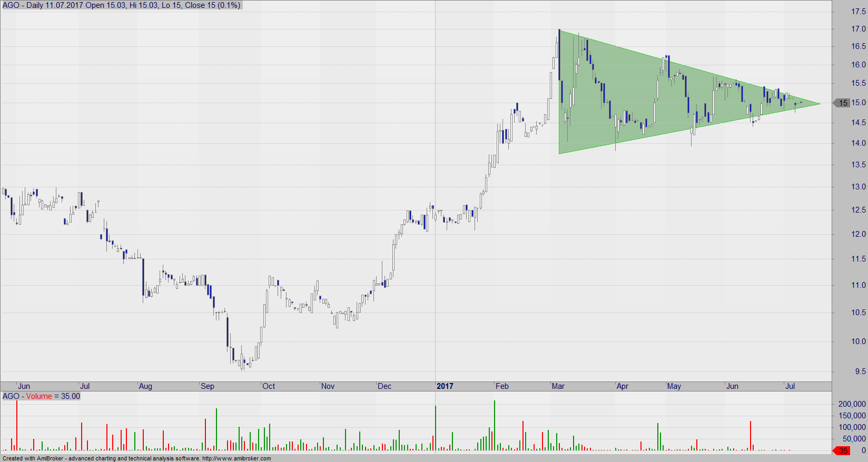Click the Mar month label on time axis

(558, 386)
